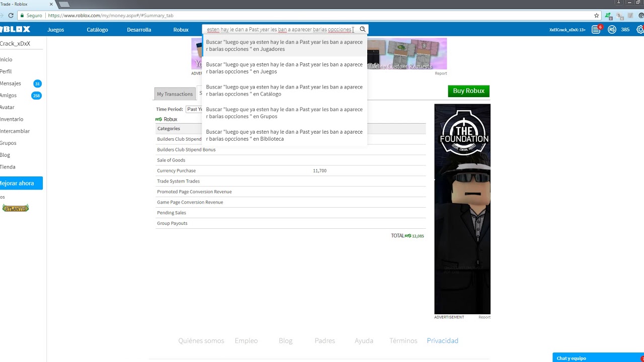Click the Currency Purchase row label

[177, 171]
